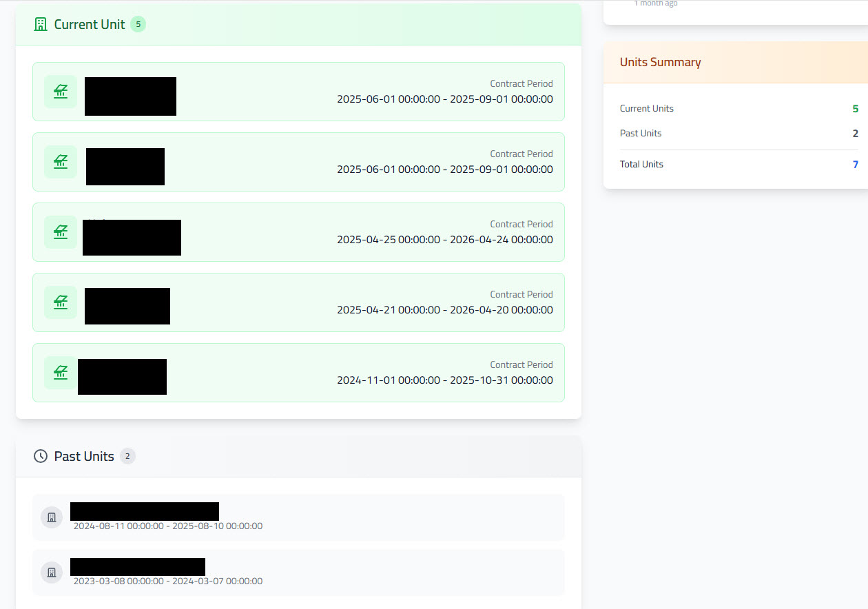
Task: Click the clock icon beside Past Units
Action: 41,456
